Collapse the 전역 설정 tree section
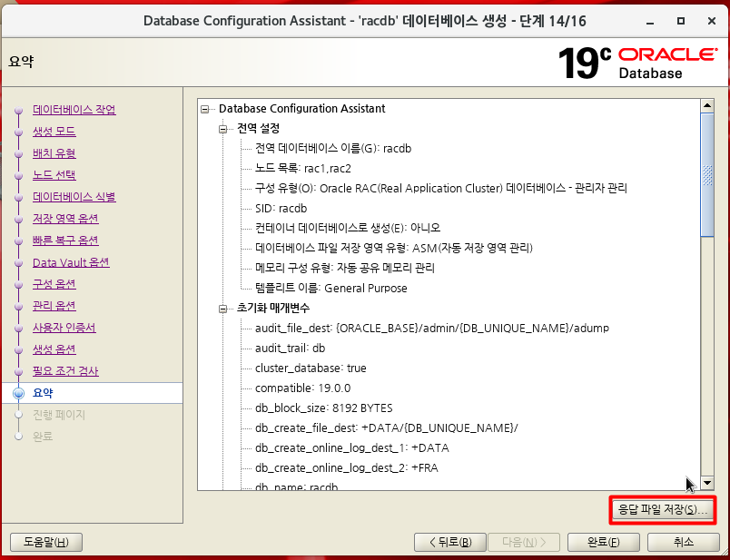This screenshot has width=730, height=560. coord(223,129)
